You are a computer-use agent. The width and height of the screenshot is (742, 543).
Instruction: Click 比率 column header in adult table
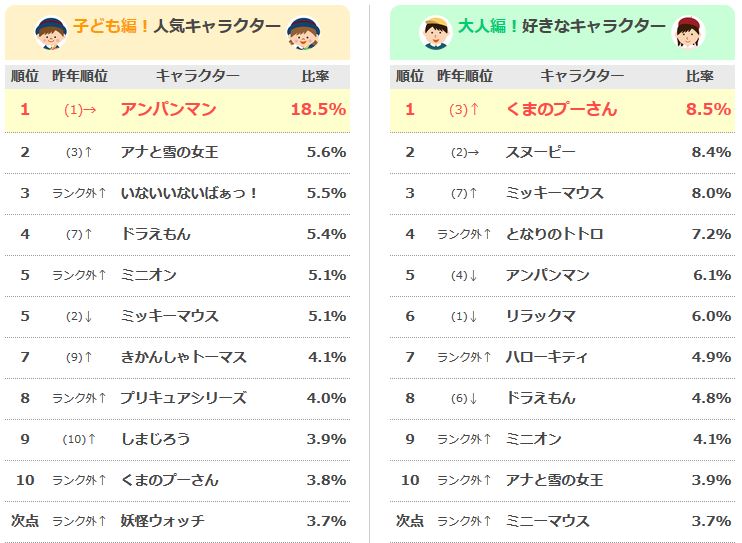[700, 76]
